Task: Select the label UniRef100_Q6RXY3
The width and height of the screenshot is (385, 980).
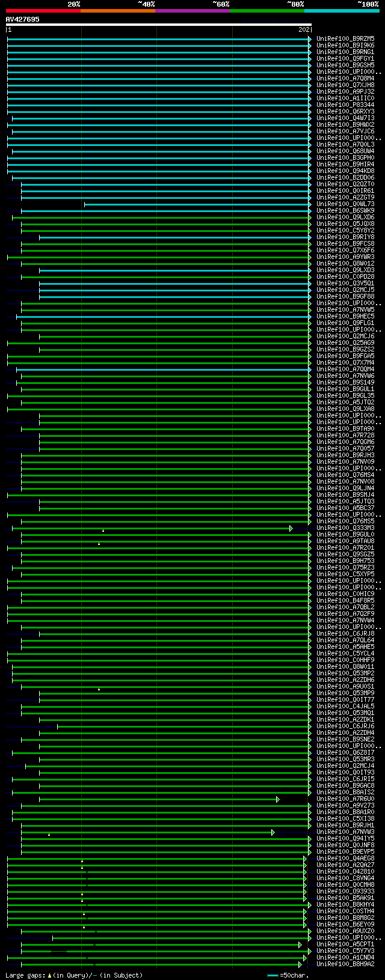Action: click(x=345, y=112)
